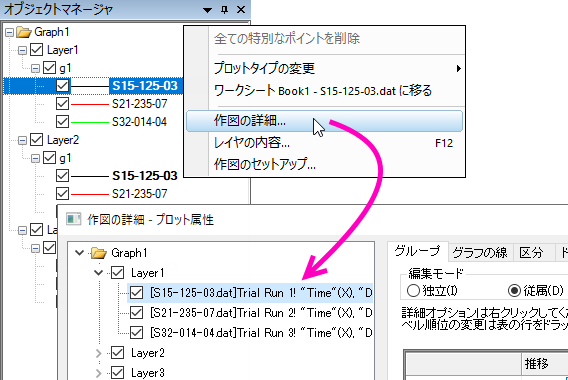Click the Plot Details dialog window icon
Screen dimensions: 568x380
point(73,219)
